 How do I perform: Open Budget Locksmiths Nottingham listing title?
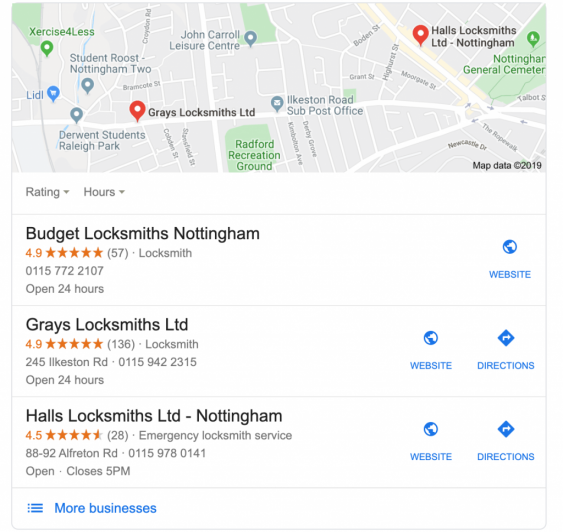point(143,233)
